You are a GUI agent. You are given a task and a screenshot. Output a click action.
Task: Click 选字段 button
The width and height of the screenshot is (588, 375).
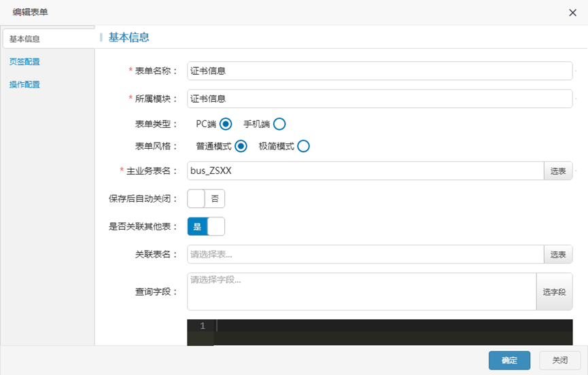coord(554,291)
